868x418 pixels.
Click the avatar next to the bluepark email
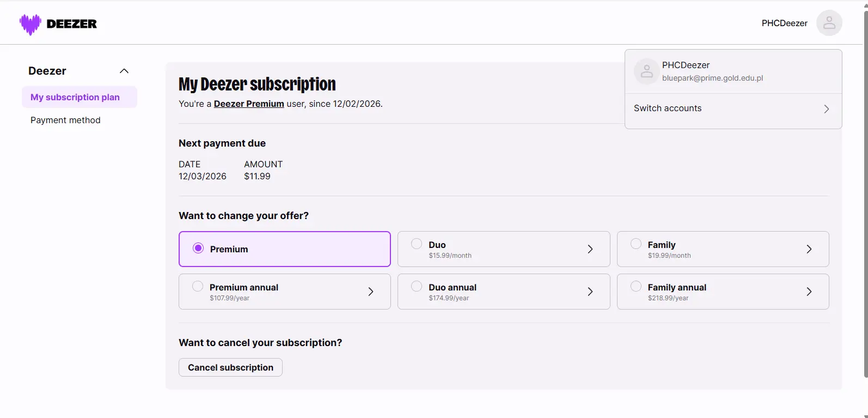click(x=647, y=71)
